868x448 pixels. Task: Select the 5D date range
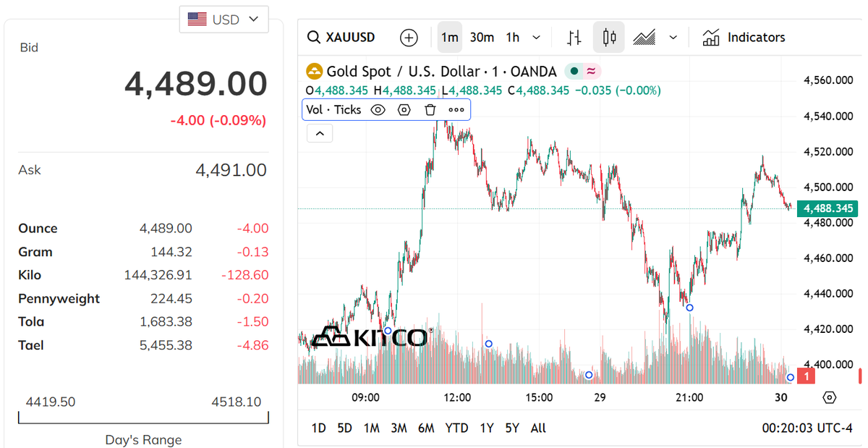click(344, 428)
